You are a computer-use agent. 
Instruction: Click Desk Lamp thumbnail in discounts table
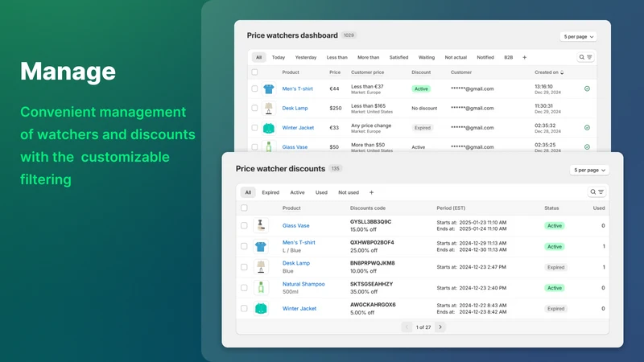point(261,267)
